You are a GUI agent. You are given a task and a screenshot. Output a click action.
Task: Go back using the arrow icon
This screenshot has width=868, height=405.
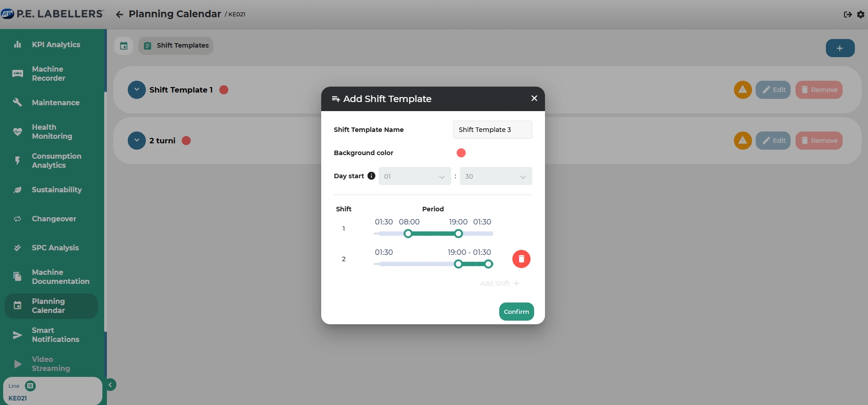click(x=120, y=15)
